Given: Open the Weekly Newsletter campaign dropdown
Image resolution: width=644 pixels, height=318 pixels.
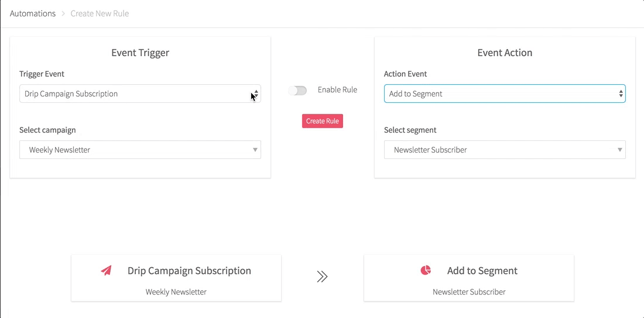Looking at the screenshot, I should [x=135, y=150].
